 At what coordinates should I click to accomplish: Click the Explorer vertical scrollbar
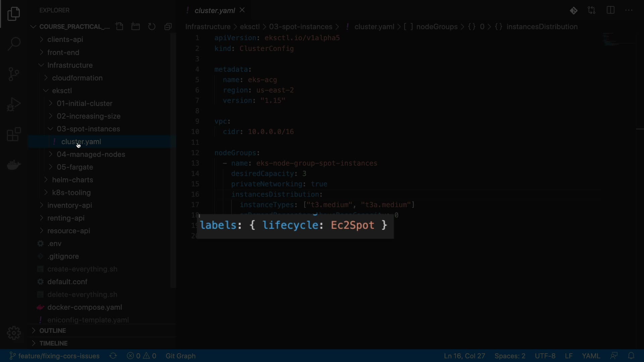pyautogui.click(x=173, y=161)
